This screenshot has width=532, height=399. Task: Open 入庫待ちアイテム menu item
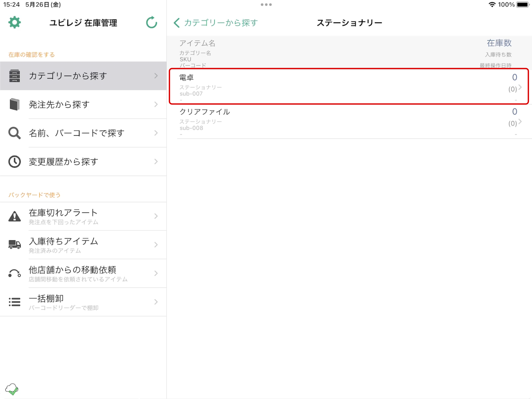pos(83,245)
